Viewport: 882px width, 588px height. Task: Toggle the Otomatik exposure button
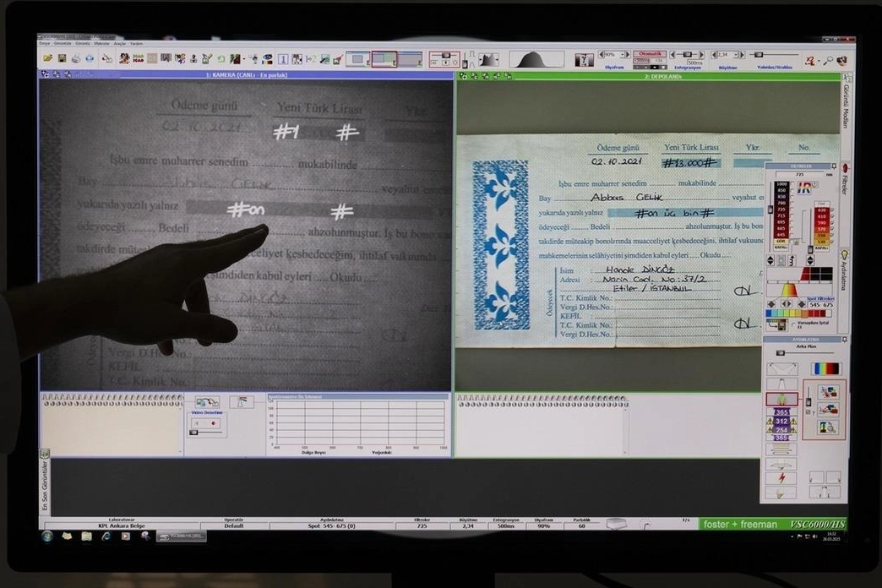pos(651,54)
